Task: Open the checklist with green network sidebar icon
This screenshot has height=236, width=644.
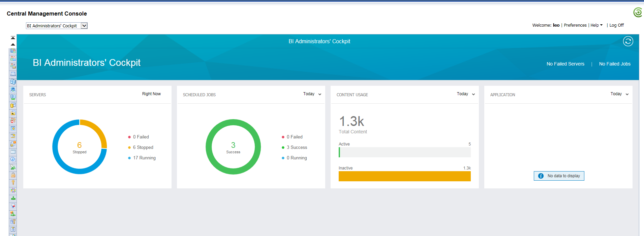Action: 13,167
